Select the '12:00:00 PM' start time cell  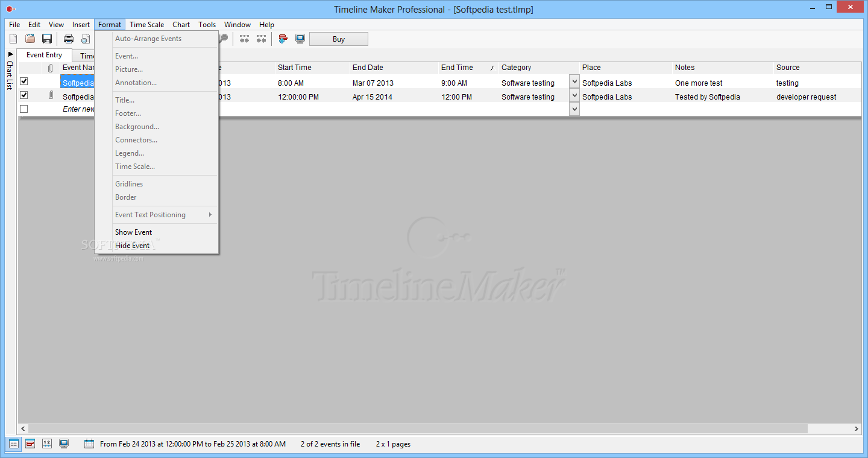312,97
